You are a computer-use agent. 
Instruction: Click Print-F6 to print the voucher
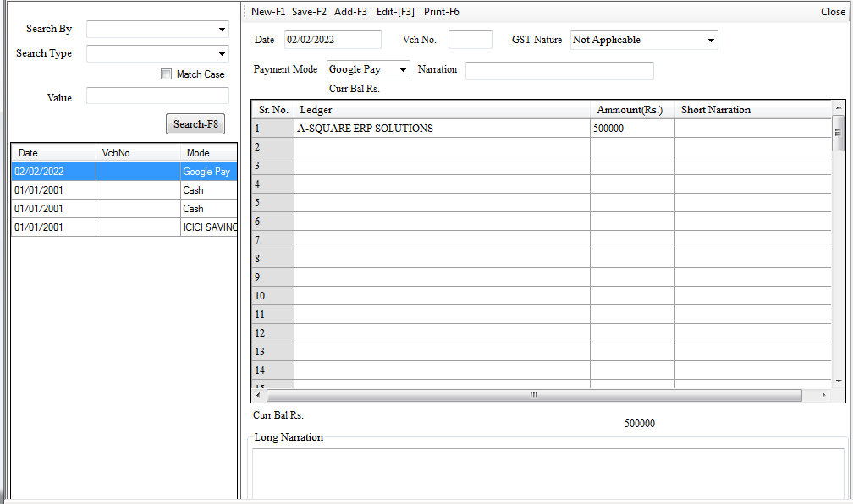(x=441, y=12)
